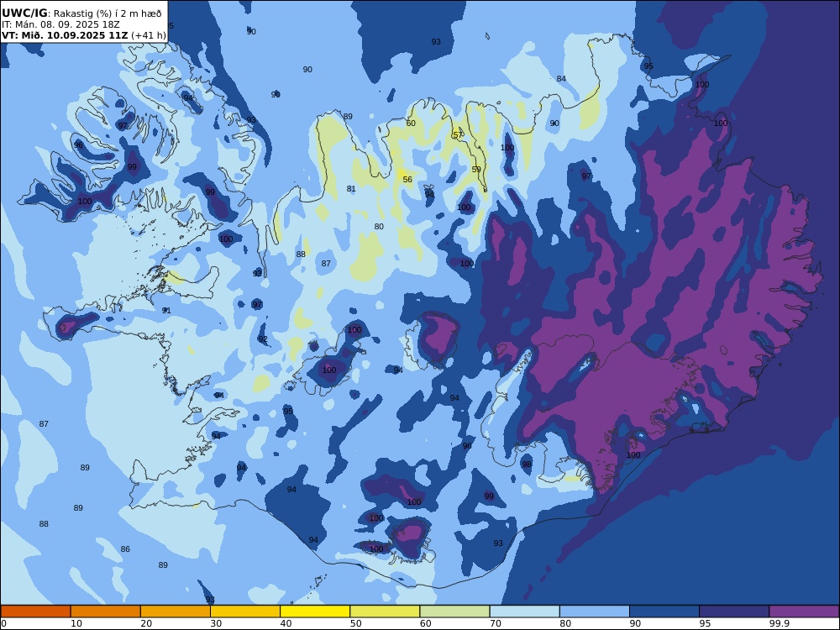Click the pale blue 70–80 legend swatch
Image resolution: width=840 pixels, height=630 pixels.
[524, 612]
